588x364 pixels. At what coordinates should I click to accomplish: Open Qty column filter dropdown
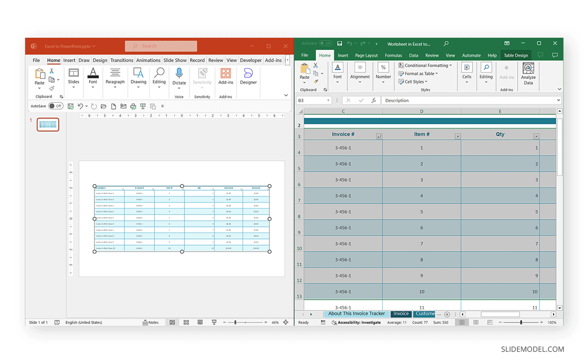click(x=536, y=137)
